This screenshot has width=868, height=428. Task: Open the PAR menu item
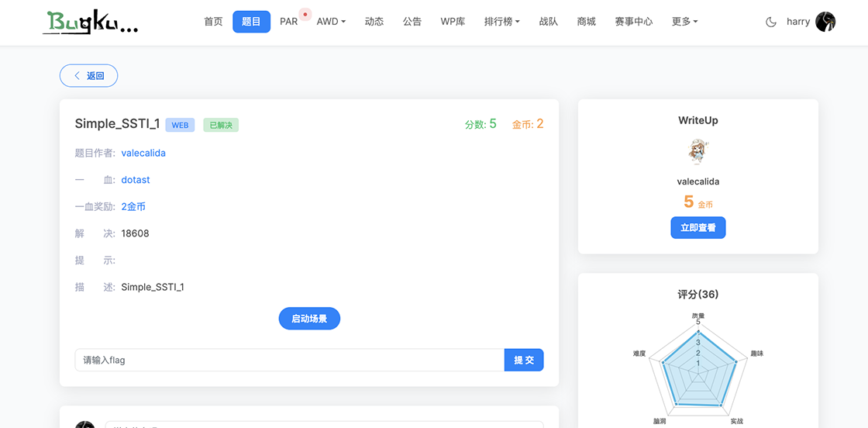[288, 22]
